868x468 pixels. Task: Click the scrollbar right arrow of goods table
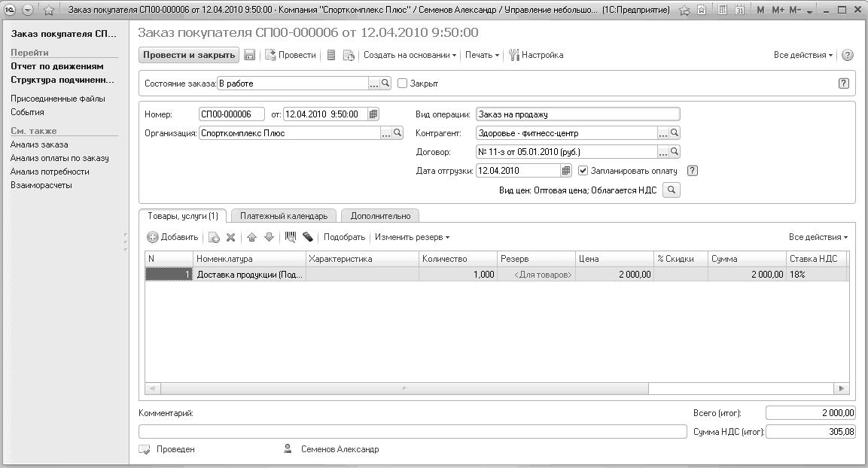pyautogui.click(x=842, y=388)
